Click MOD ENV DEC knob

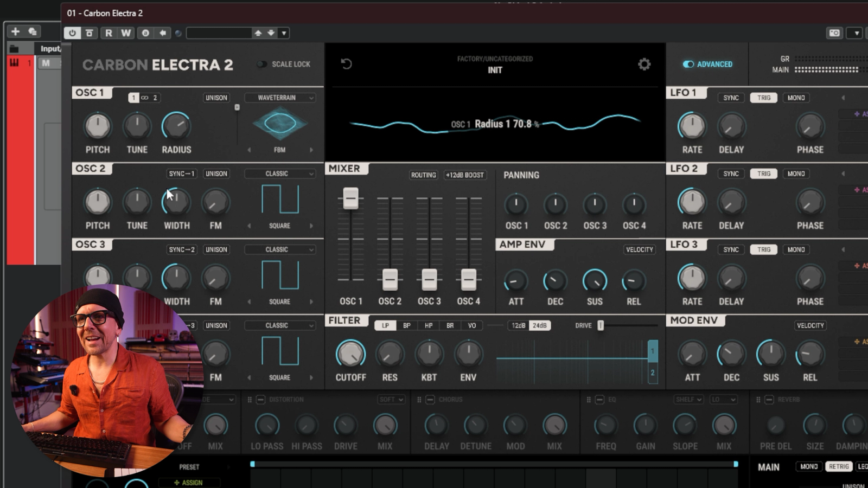point(731,354)
